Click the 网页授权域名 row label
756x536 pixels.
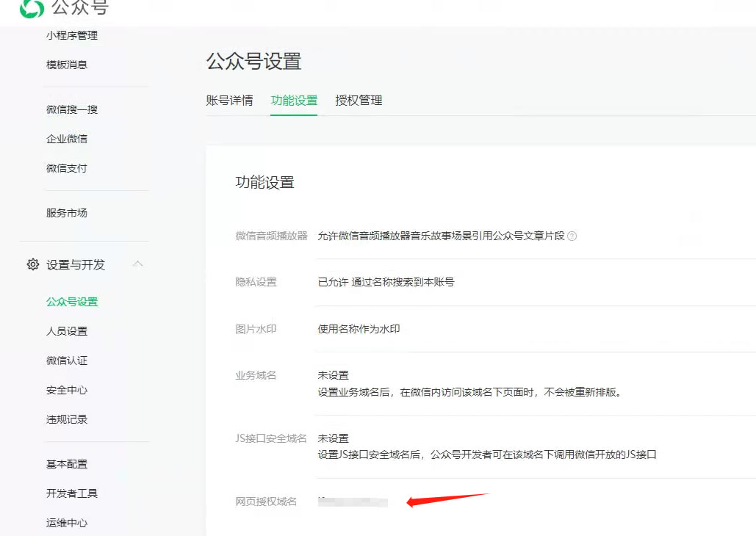pos(266,501)
